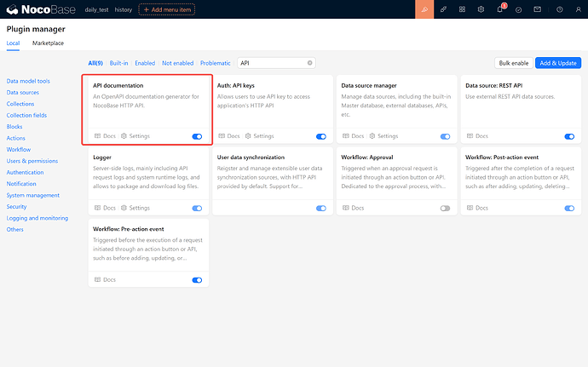Click Add menu item button
Viewport: 588px width, 367px height.
166,9
